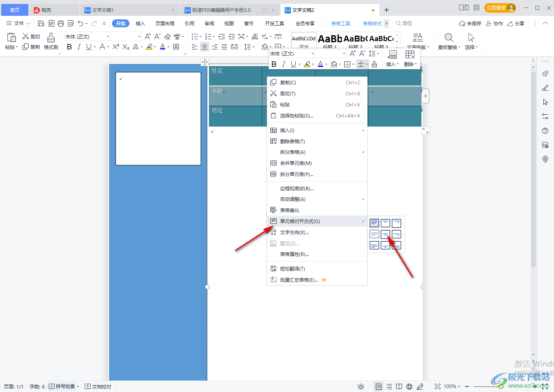The image size is (554, 392).
Task: Expand AutoFit (自动调整) submenu
Action: click(x=317, y=199)
